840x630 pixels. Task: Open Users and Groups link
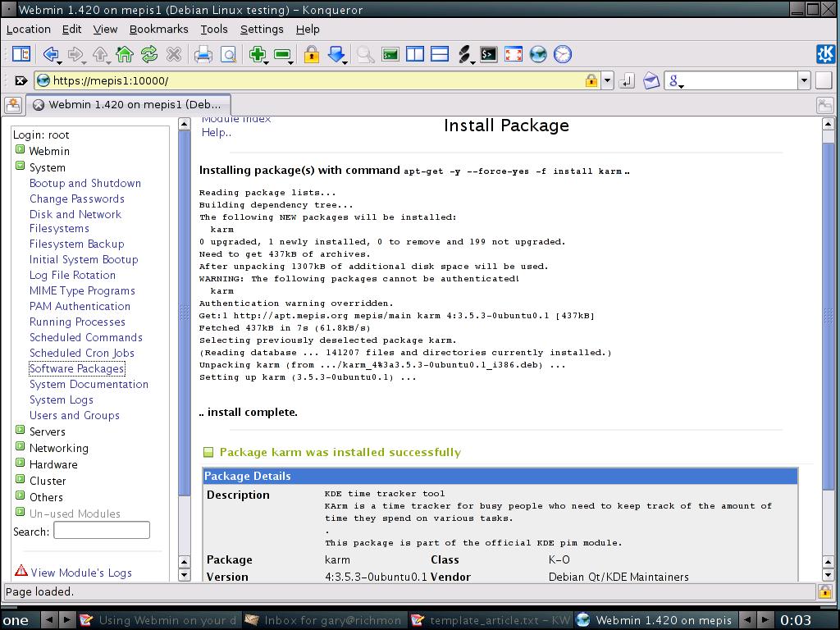tap(74, 415)
